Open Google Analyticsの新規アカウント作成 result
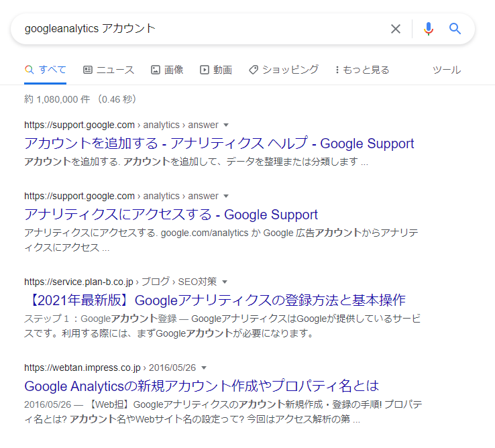The image size is (495, 448). (202, 386)
